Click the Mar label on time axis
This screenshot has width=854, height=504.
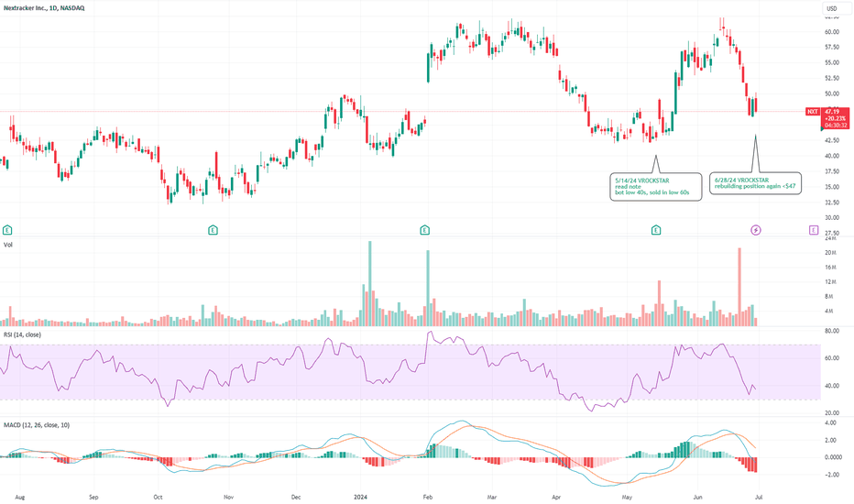pos(492,497)
